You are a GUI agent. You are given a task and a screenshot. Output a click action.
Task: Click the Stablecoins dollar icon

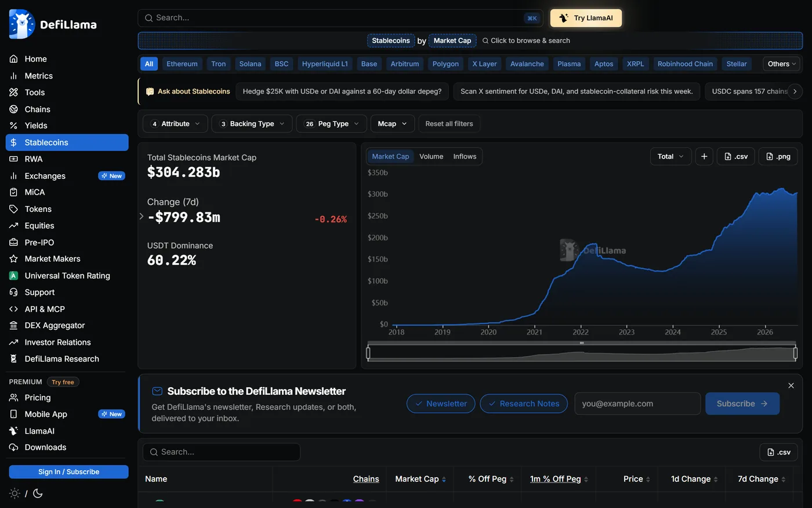tap(13, 142)
